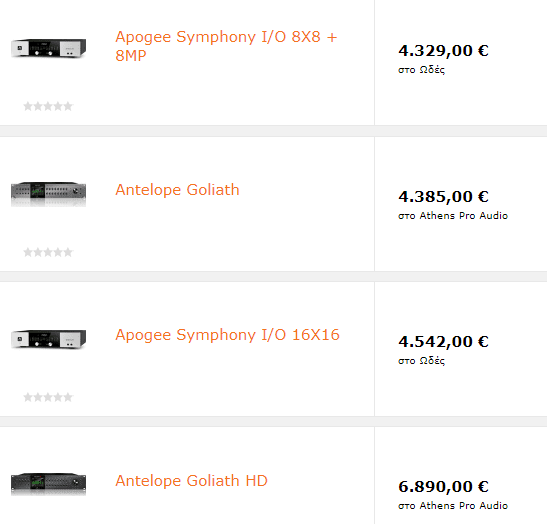Select the 4.385,00 € price at Athens Pro Audio
Image resolution: width=547 pixels, height=524 pixels.
click(x=443, y=197)
